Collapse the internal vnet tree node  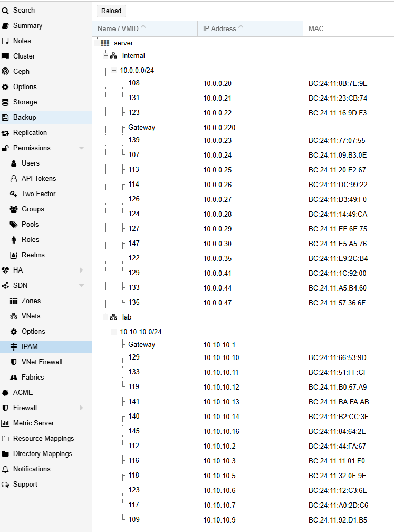pyautogui.click(x=105, y=55)
